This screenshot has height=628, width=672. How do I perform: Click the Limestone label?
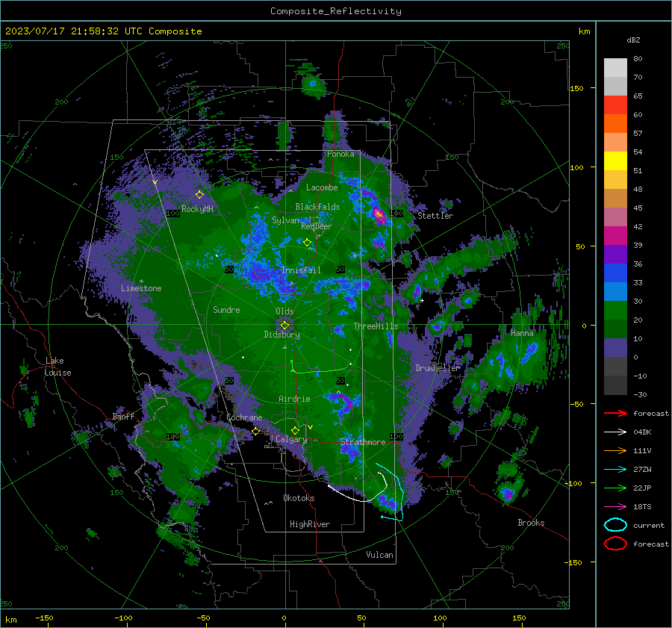(x=141, y=288)
